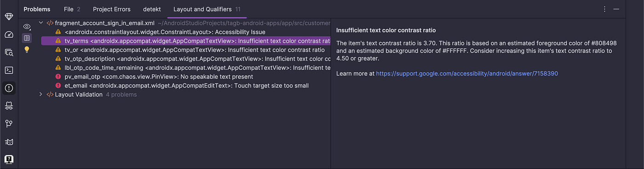Open the Profiler gauge icon
The width and height of the screenshot is (644, 169).
click(9, 34)
